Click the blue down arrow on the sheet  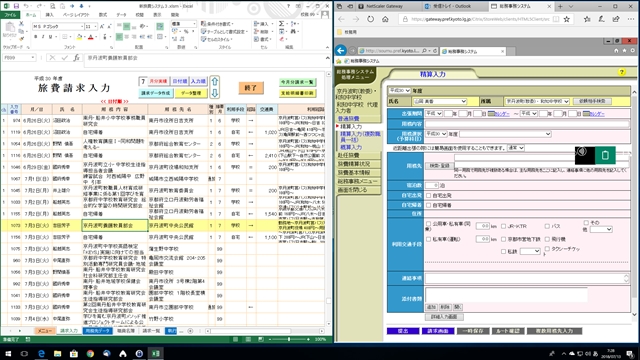click(215, 93)
